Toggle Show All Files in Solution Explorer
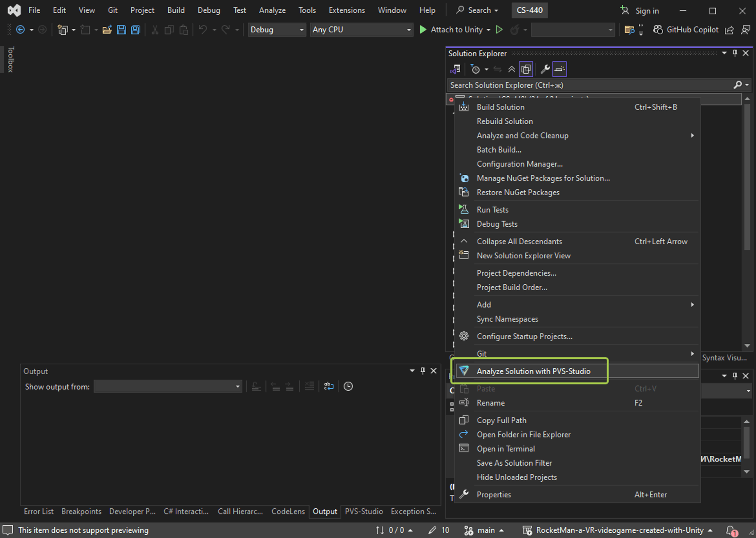This screenshot has width=756, height=538. 526,69
